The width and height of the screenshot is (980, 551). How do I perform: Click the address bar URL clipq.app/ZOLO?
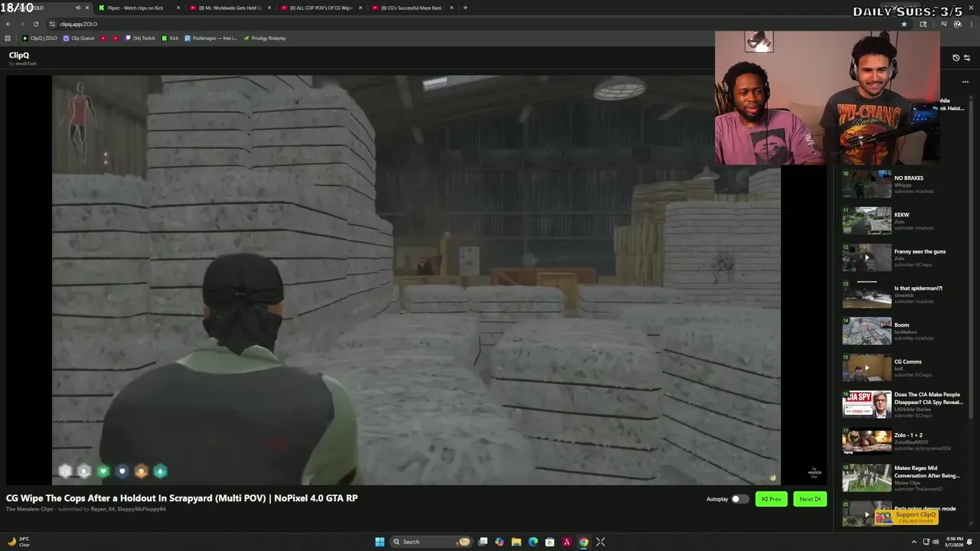[x=79, y=24]
